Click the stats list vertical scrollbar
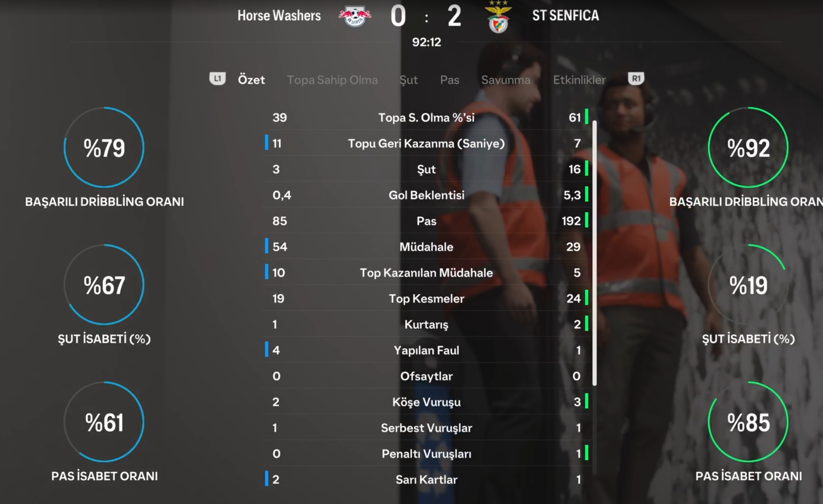Image resolution: width=823 pixels, height=504 pixels. [x=595, y=254]
